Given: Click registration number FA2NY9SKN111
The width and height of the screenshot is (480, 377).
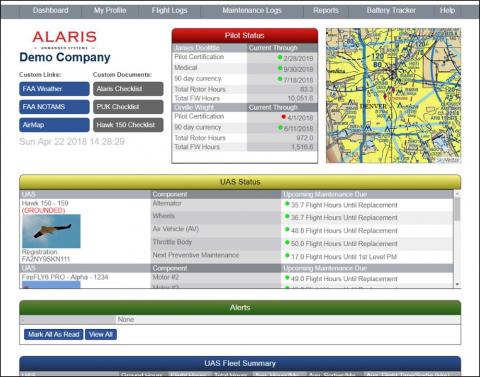Looking at the screenshot, I should point(46,259).
